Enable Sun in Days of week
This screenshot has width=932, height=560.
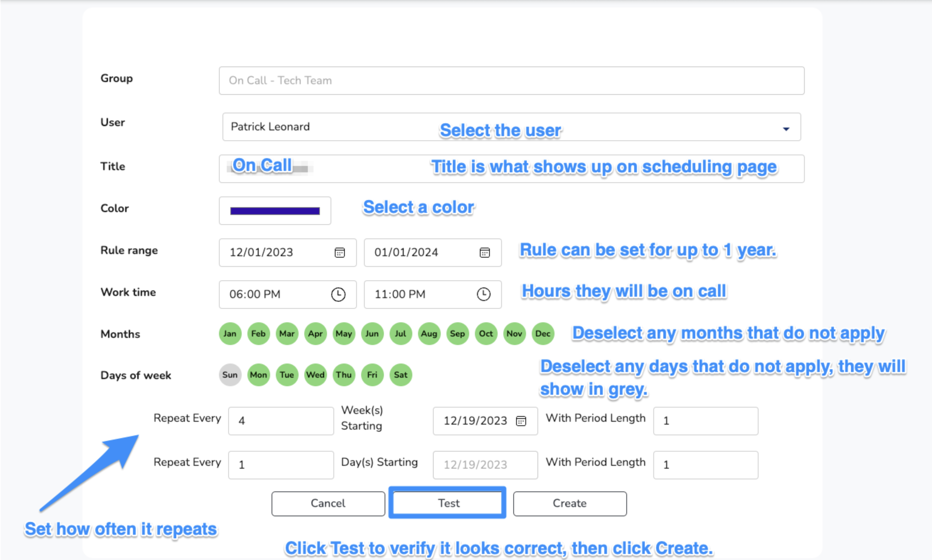pyautogui.click(x=230, y=375)
